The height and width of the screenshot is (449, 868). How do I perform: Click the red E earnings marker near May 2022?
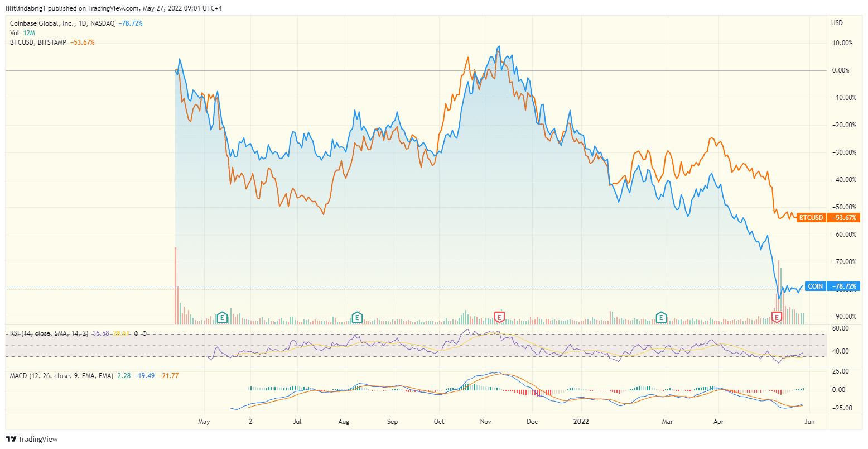[x=775, y=317]
